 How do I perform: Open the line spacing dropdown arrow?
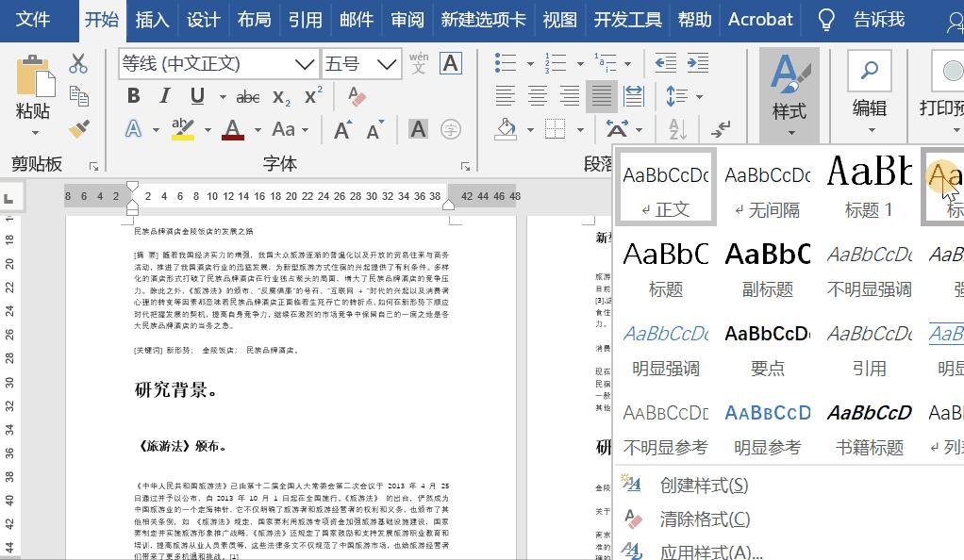coord(699,97)
